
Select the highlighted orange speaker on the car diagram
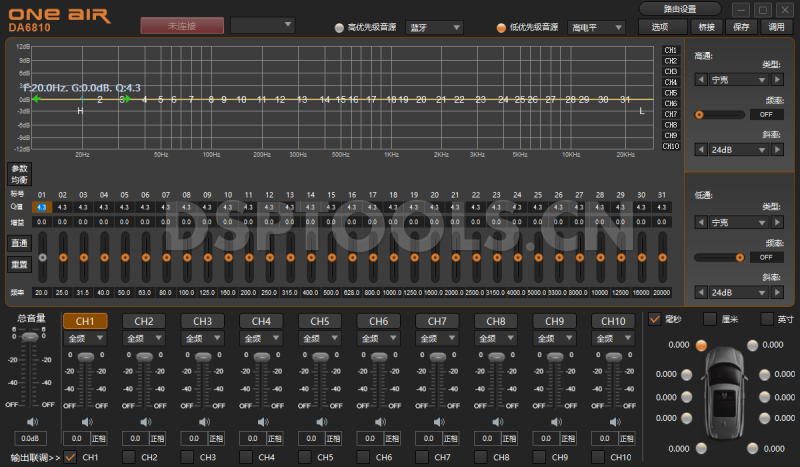coord(701,345)
